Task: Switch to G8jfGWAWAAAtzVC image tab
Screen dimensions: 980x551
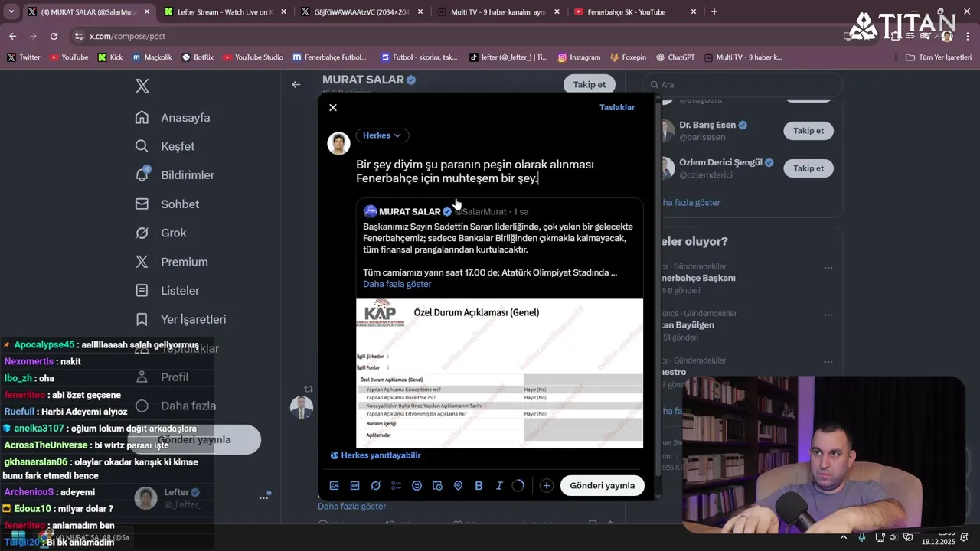Action: point(361,12)
